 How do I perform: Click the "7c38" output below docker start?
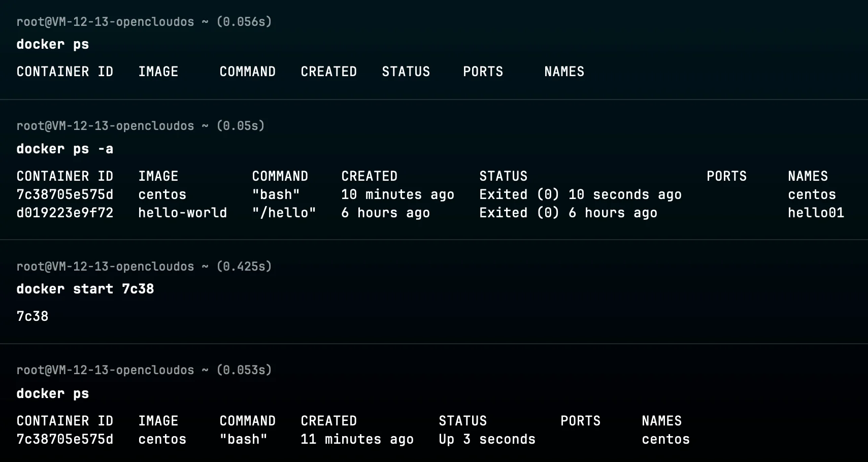click(32, 316)
